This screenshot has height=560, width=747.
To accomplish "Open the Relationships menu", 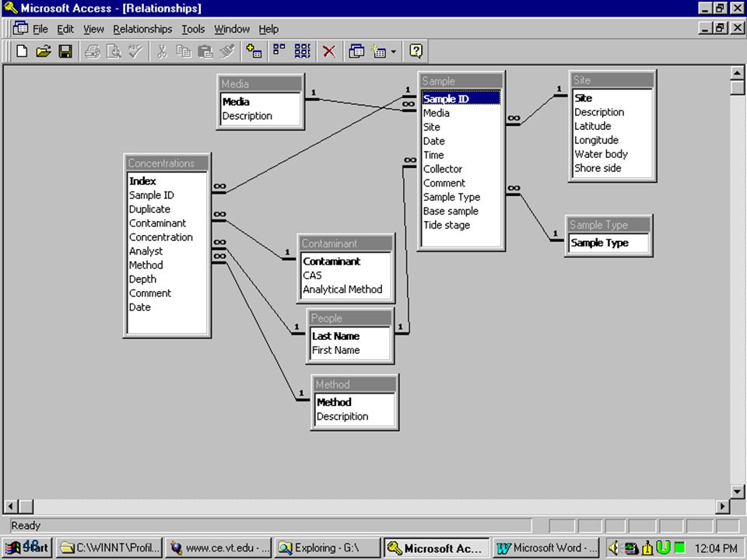I will click(142, 29).
